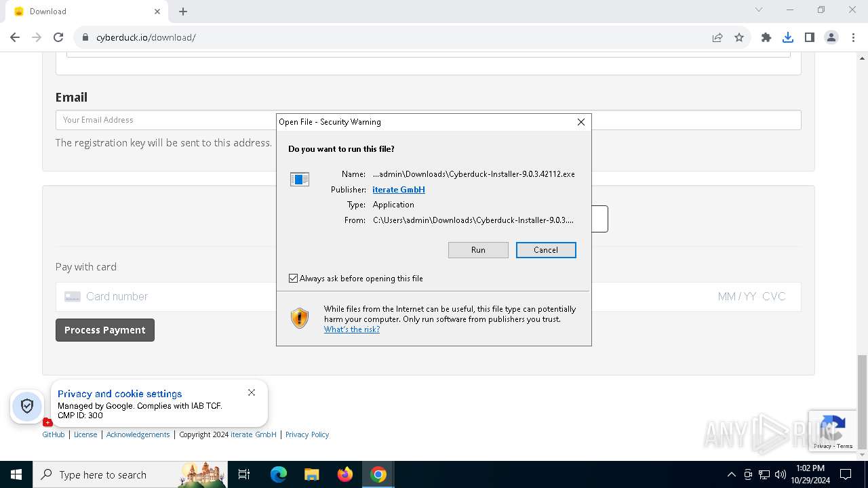Open Chrome downloads icon
The height and width of the screenshot is (488, 868).
point(788,37)
